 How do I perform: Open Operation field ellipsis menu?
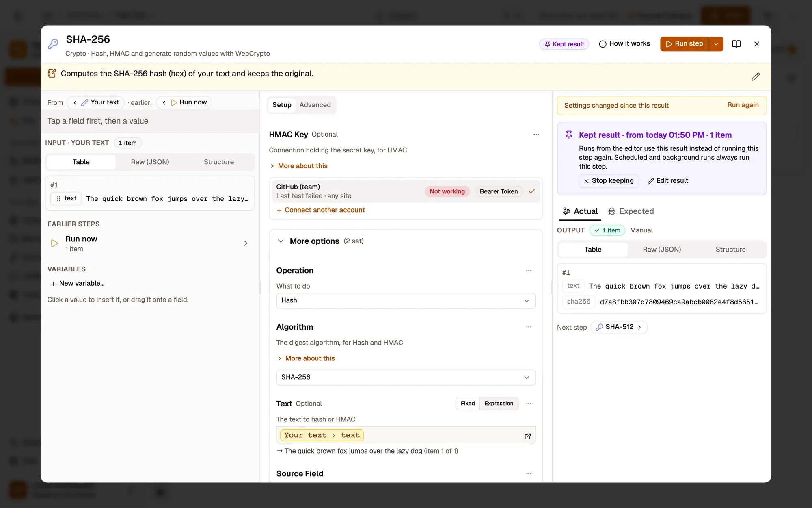click(x=529, y=270)
